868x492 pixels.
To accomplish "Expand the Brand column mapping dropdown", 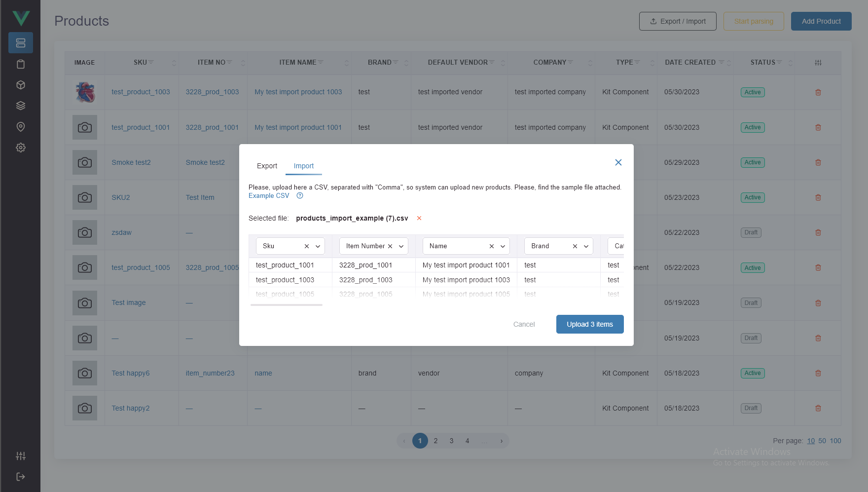I will point(586,246).
